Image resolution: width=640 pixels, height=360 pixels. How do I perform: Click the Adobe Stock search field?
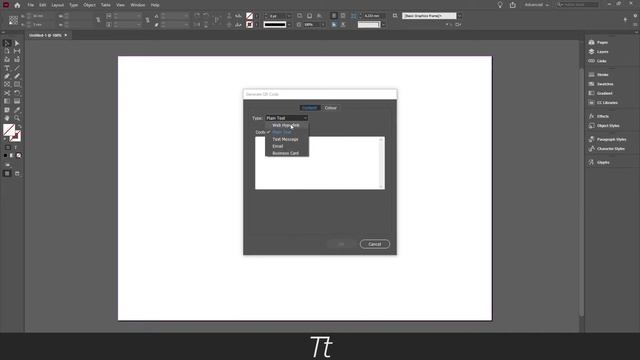click(578, 5)
